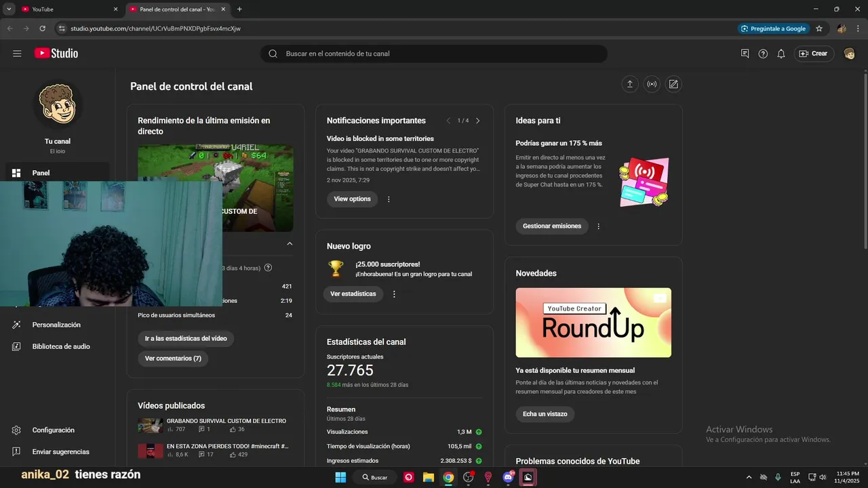Click the info icon next to stream duration
Image resolution: width=868 pixels, height=488 pixels.
[x=268, y=268]
